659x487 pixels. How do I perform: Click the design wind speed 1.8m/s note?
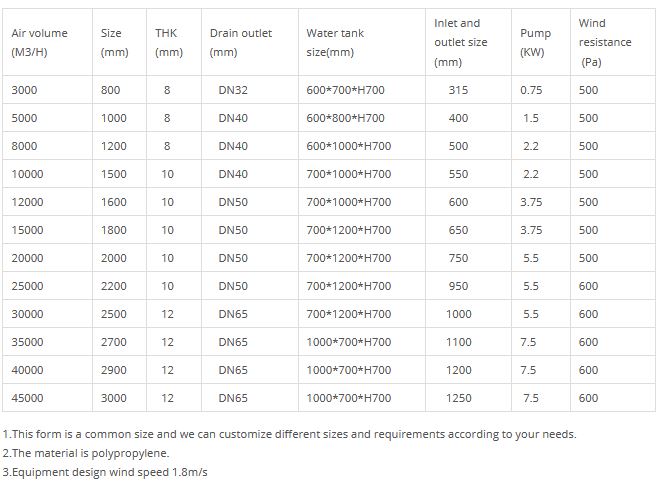click(110, 472)
